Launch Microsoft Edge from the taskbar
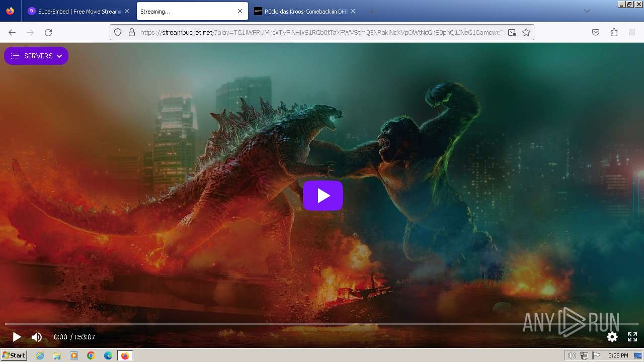The image size is (644, 362). [x=108, y=355]
